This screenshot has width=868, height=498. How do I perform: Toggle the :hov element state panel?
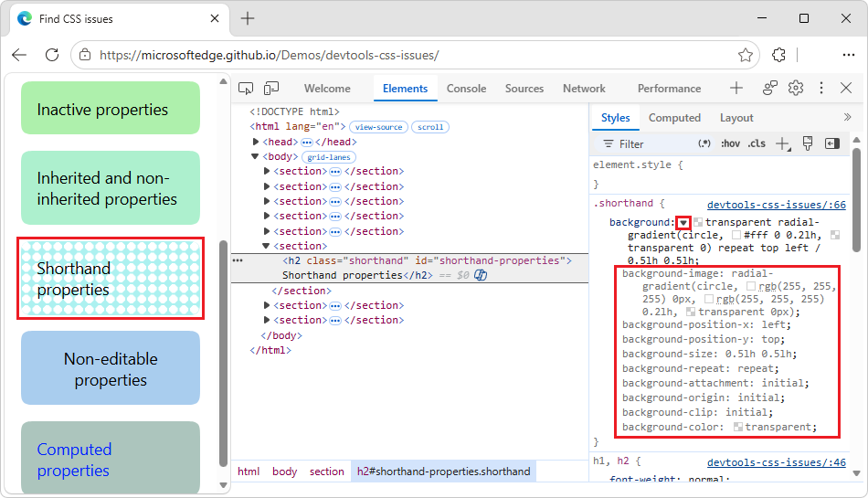click(x=730, y=143)
